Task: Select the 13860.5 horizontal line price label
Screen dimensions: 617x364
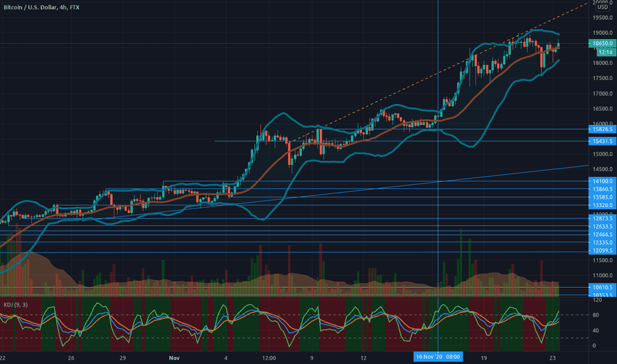Action: coord(602,189)
